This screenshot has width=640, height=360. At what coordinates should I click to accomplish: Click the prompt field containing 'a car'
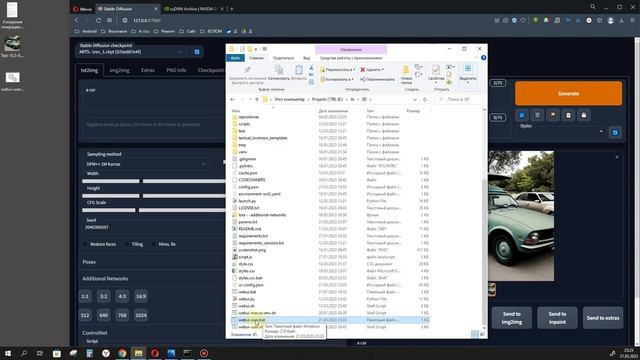tap(153, 97)
